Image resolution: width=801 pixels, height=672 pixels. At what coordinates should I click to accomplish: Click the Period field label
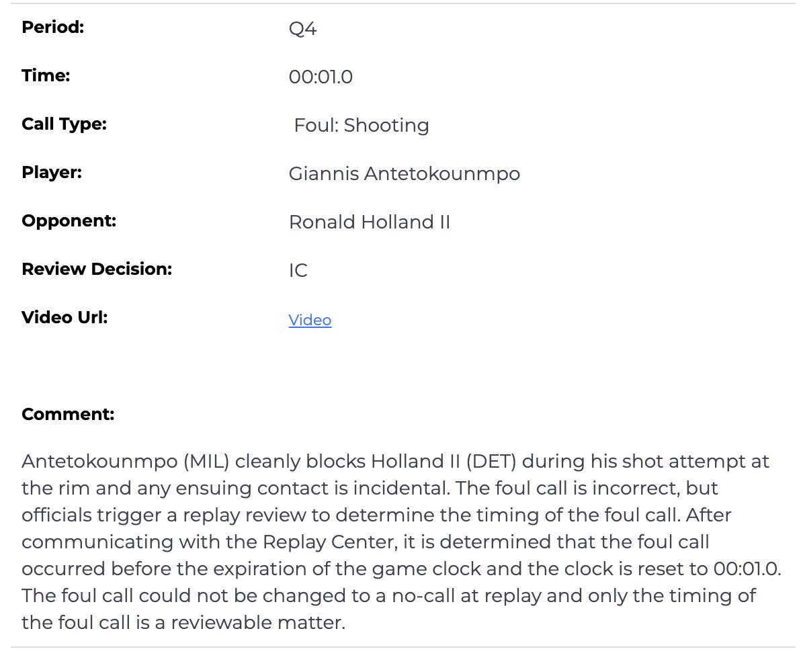coord(52,28)
